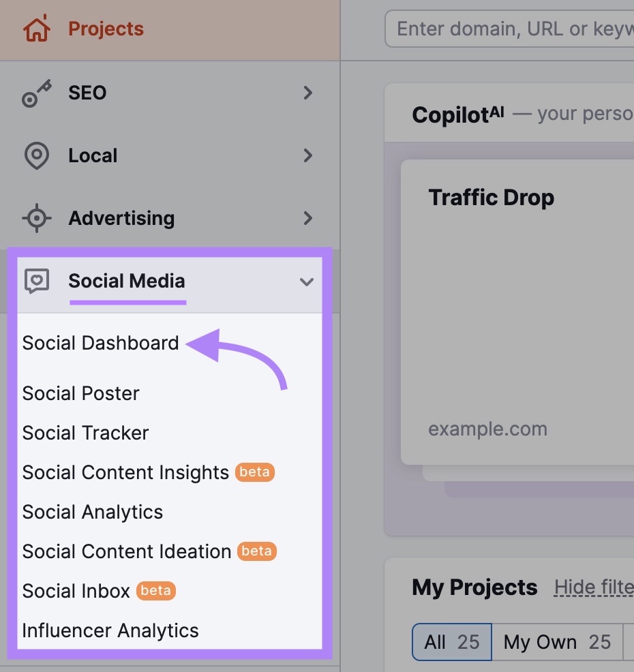The width and height of the screenshot is (634, 672).
Task: Click the Local location pin icon
Action: (x=35, y=155)
